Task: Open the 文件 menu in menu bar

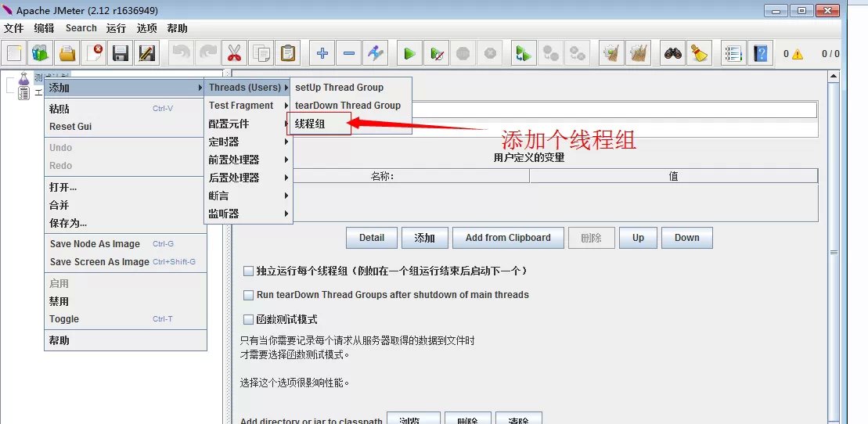Action: tap(14, 28)
